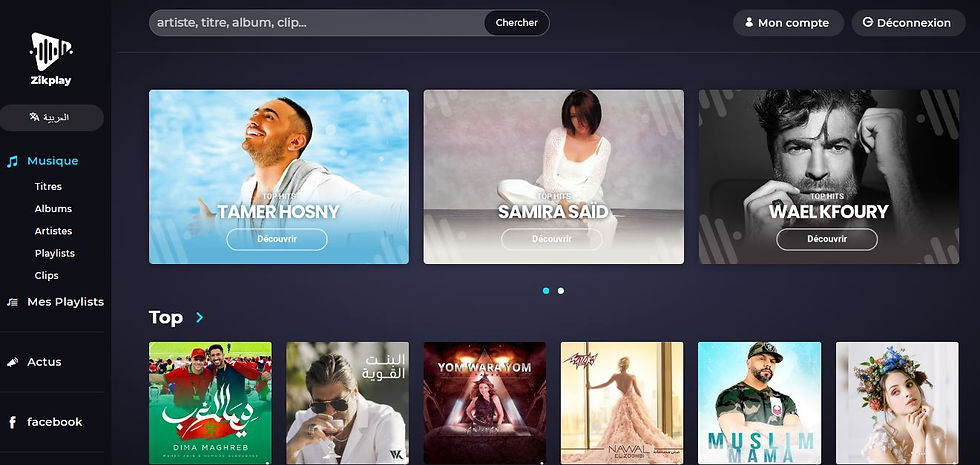
Task: Select the music note icon beside Musique
Action: (x=12, y=161)
